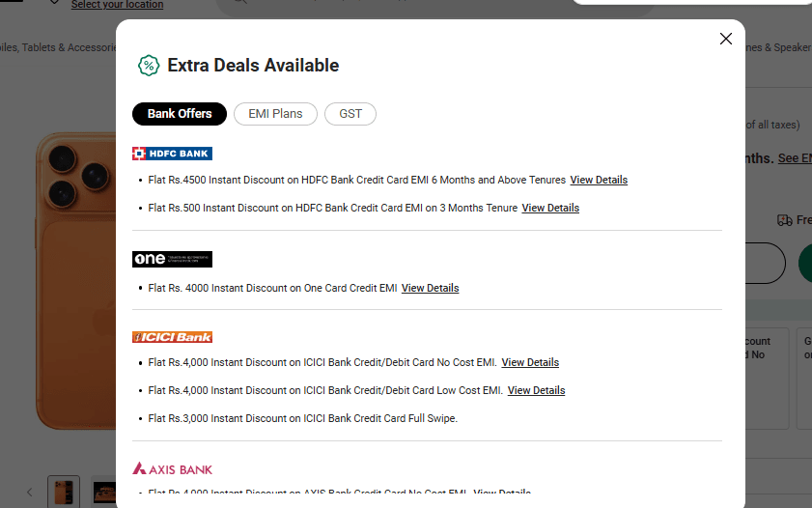
Task: Select the second product thumbnail
Action: coord(104,493)
